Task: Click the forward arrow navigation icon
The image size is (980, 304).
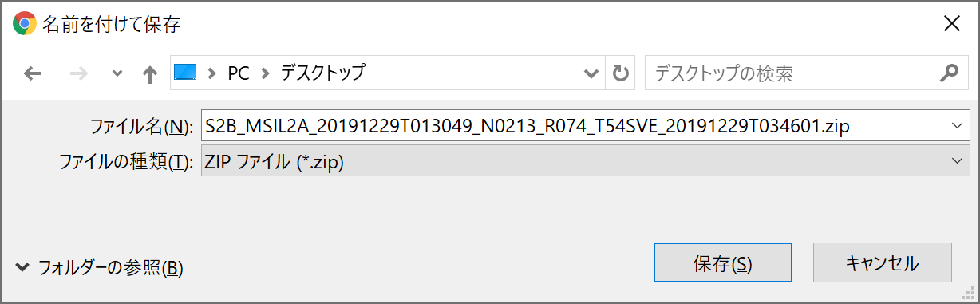Action: tap(79, 73)
